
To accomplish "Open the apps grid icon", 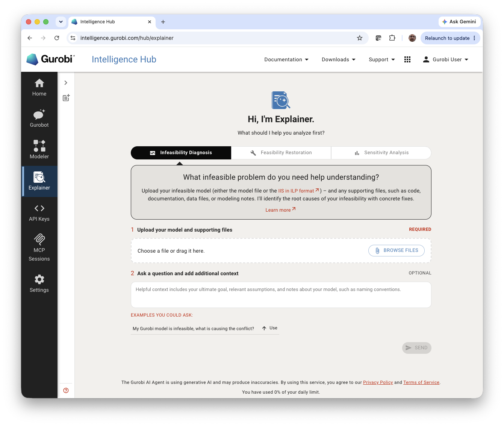I will [x=407, y=59].
